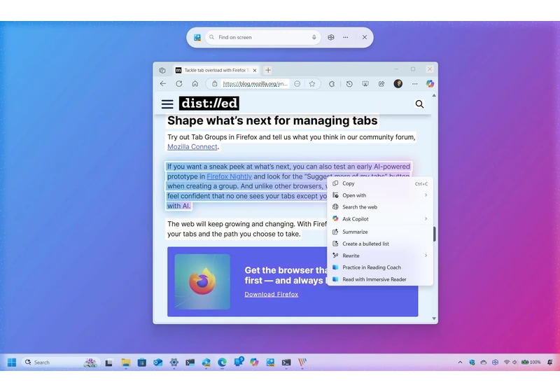This screenshot has width=560, height=392.
Task: Click the scroll up arrow of the page
Action: [x=434, y=96]
